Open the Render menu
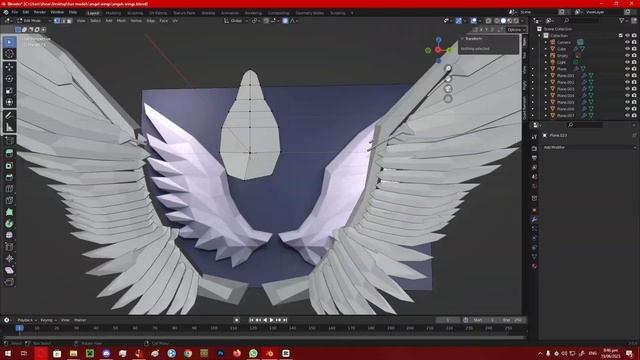Image resolution: width=640 pixels, height=360 pixels. 40,12
